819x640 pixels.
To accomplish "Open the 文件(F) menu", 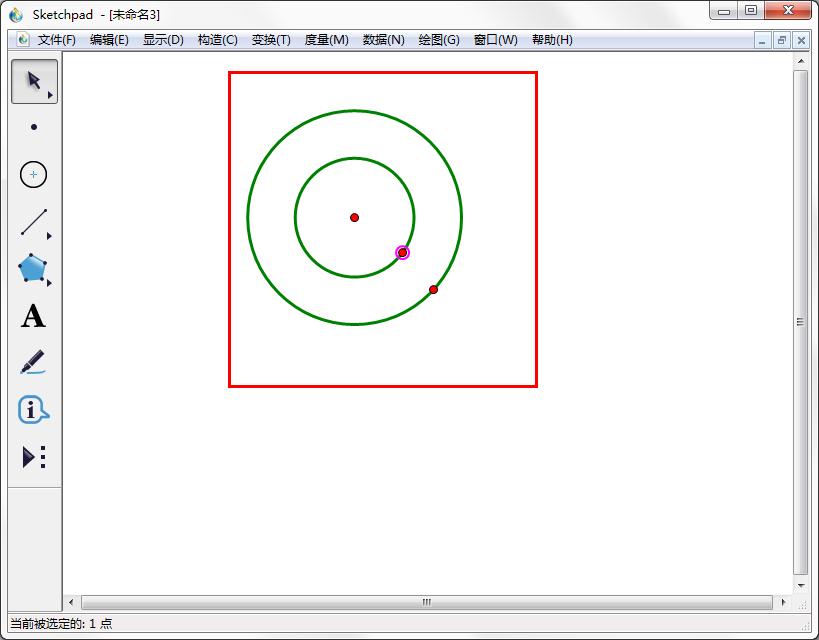I will [x=57, y=40].
